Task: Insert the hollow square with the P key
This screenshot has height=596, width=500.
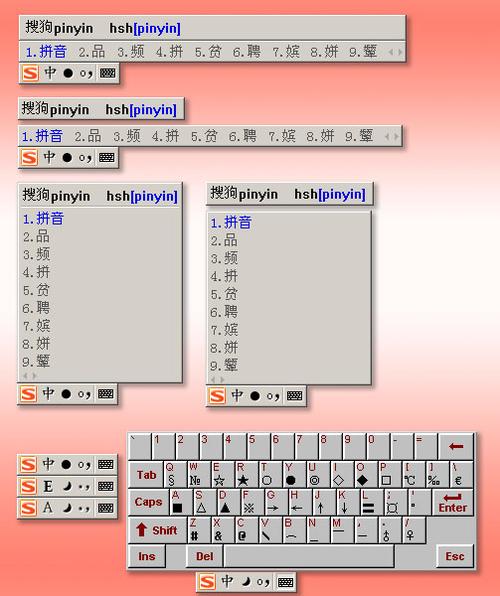Action: tap(390, 474)
